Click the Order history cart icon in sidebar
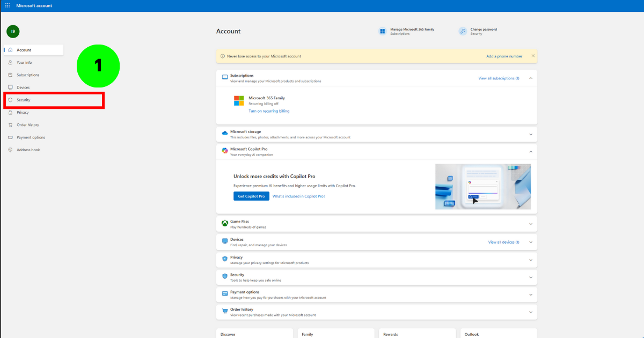The height and width of the screenshot is (338, 644). point(10,125)
